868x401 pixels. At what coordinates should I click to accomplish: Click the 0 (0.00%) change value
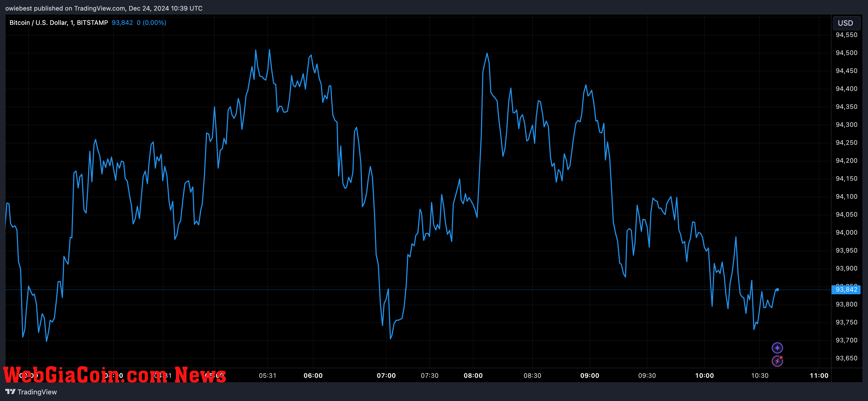coord(151,22)
